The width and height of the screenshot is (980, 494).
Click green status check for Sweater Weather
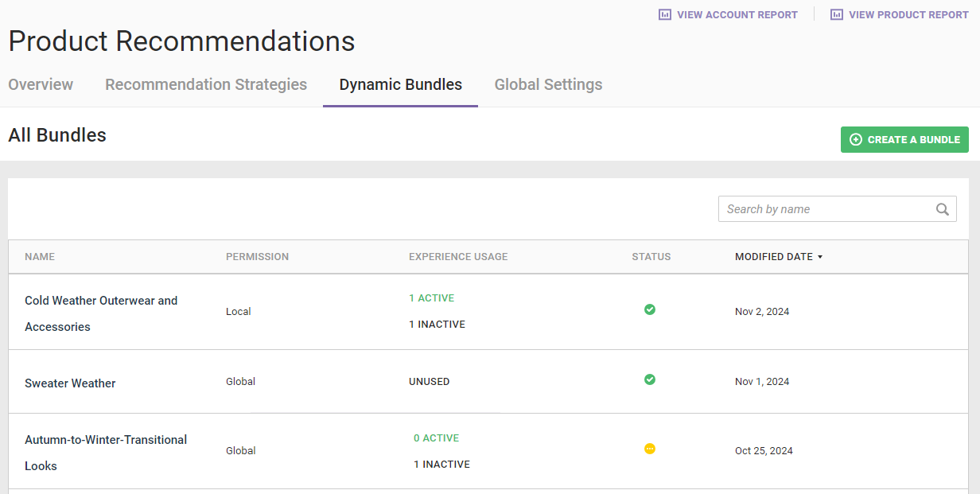click(650, 379)
